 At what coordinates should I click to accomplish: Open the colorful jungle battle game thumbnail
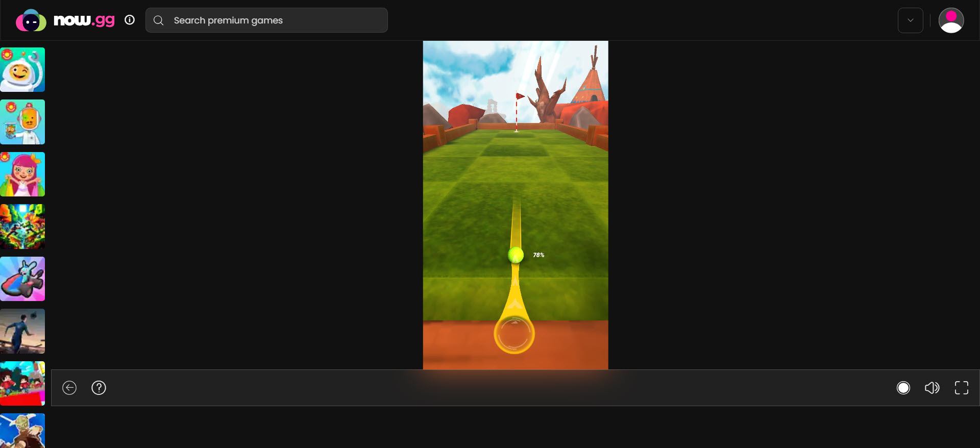point(22,227)
